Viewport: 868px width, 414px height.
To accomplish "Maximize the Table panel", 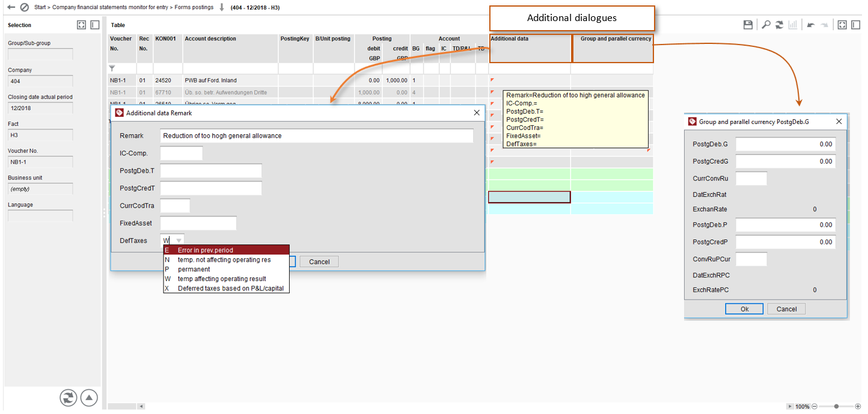I will point(842,25).
